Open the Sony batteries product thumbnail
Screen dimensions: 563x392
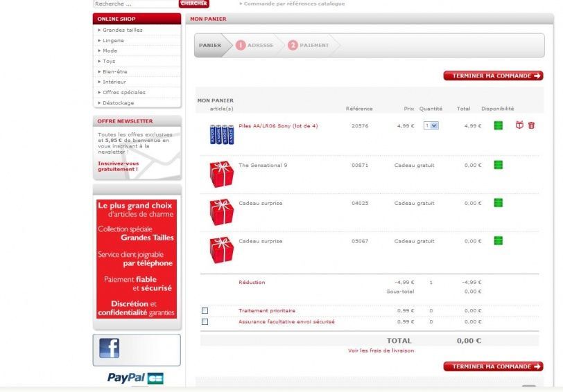(221, 134)
